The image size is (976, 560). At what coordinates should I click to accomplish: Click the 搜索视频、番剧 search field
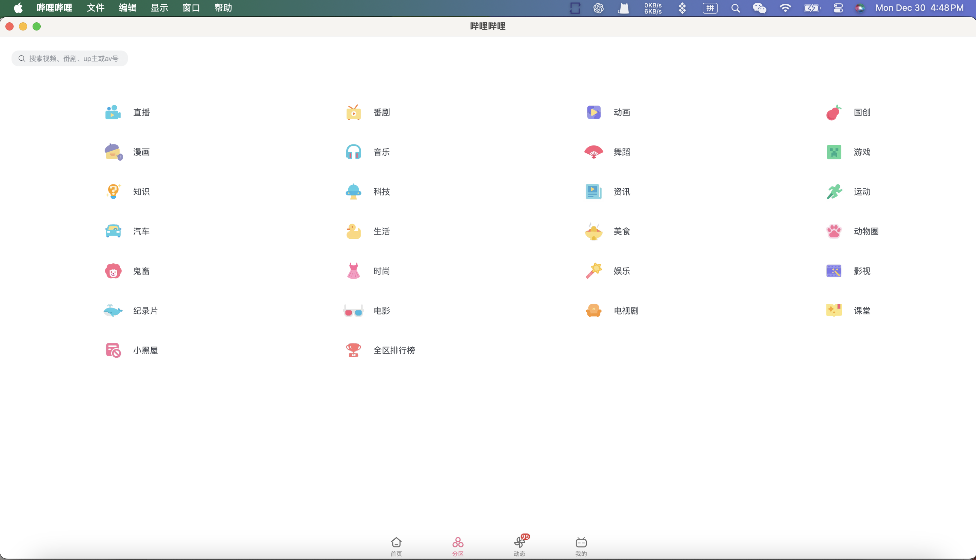pyautogui.click(x=70, y=58)
